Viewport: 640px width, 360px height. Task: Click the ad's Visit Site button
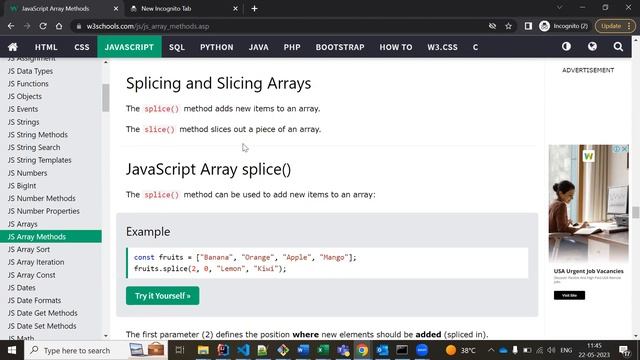569,295
